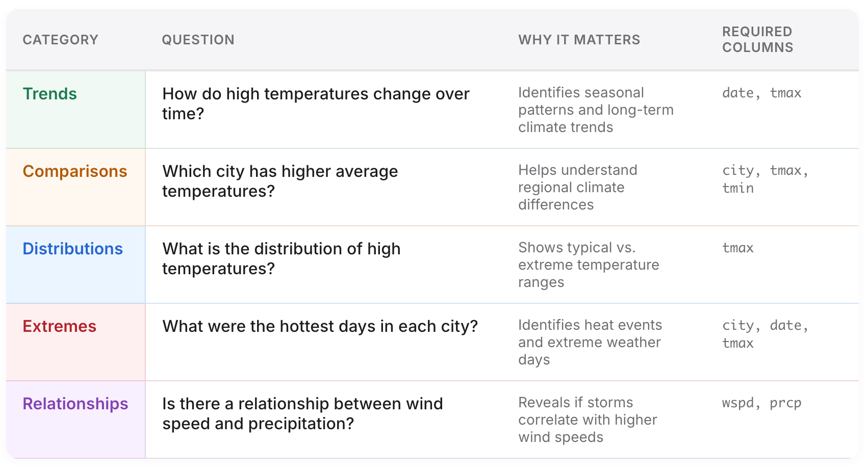This screenshot has width=868, height=471.
Task: Select the Relationships category label
Action: pos(75,404)
